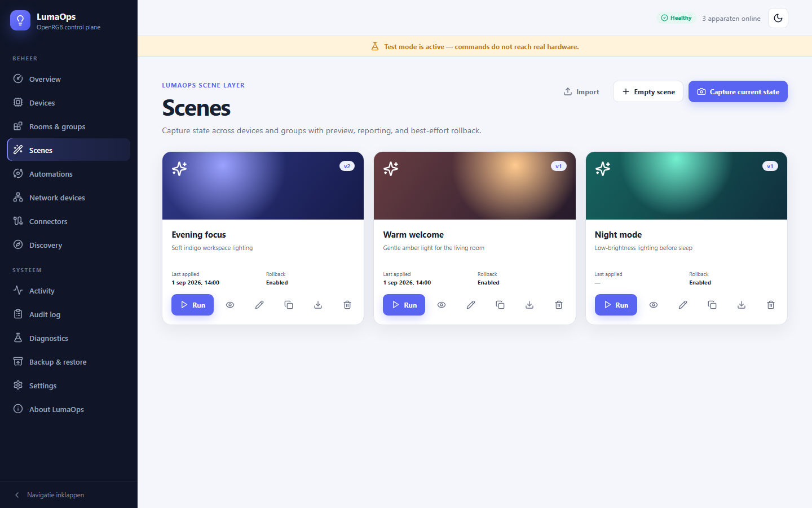812x508 pixels.
Task: Run the Evening focus scene
Action: click(192, 305)
